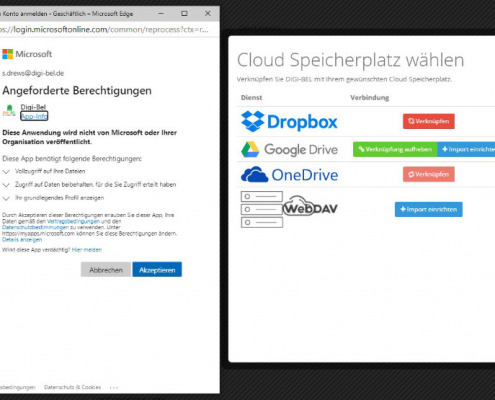Click 'Hier melden' link

click(x=87, y=250)
